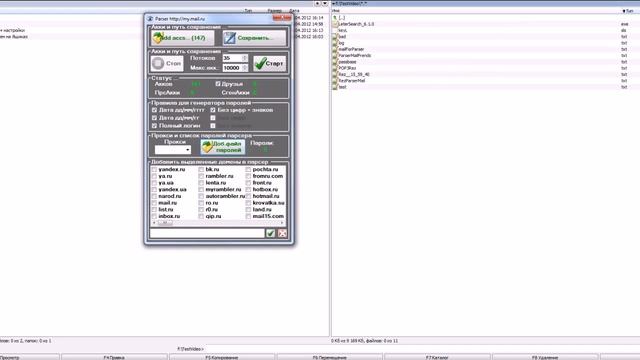Click the Дата column header in left panel
Viewport: 640px width, 360px height.
pyautogui.click(x=294, y=11)
